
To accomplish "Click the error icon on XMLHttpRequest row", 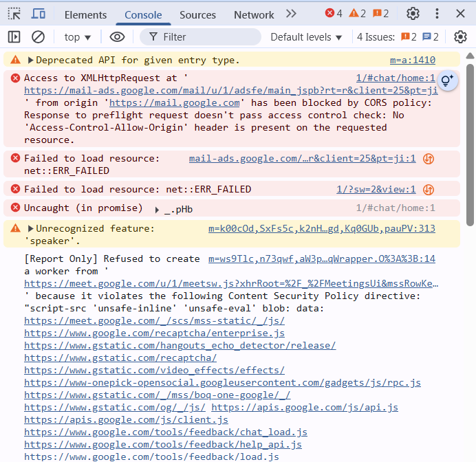I will point(16,78).
